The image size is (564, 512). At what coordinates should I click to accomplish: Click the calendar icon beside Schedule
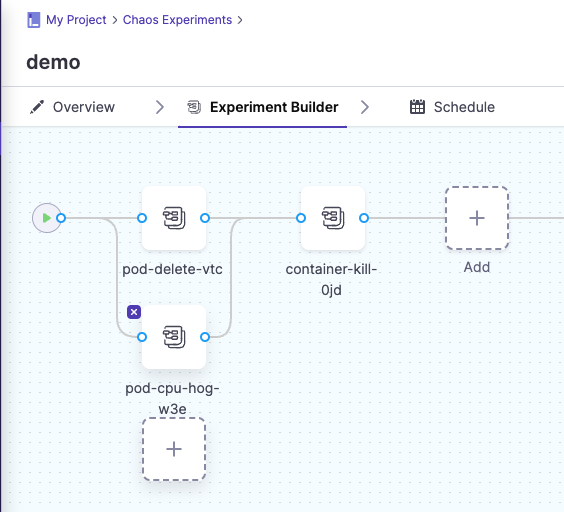pos(418,107)
